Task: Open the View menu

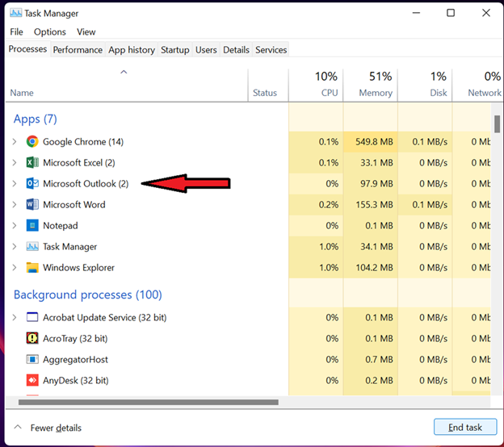Action: click(x=86, y=31)
